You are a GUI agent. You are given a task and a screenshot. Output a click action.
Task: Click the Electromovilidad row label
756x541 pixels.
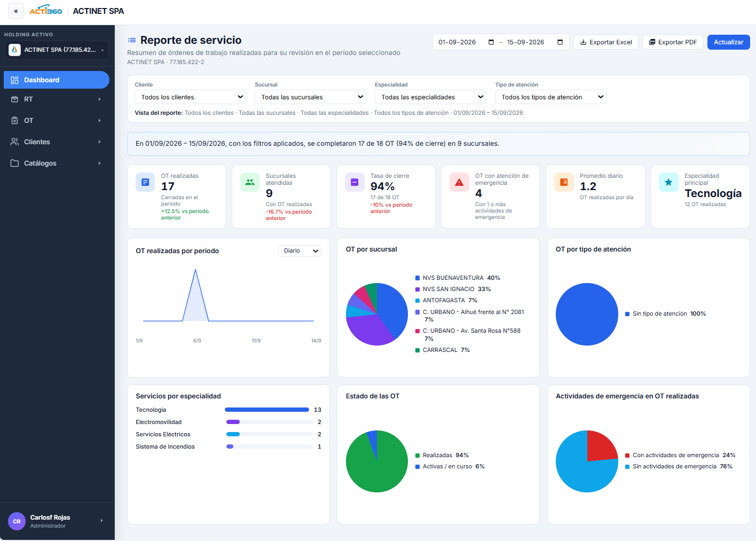click(x=159, y=422)
